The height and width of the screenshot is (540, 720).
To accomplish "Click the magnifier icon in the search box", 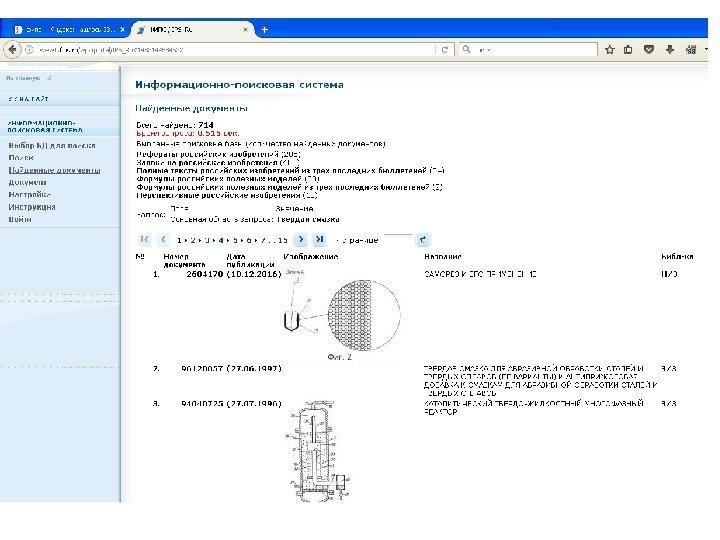I will pyautogui.click(x=467, y=49).
